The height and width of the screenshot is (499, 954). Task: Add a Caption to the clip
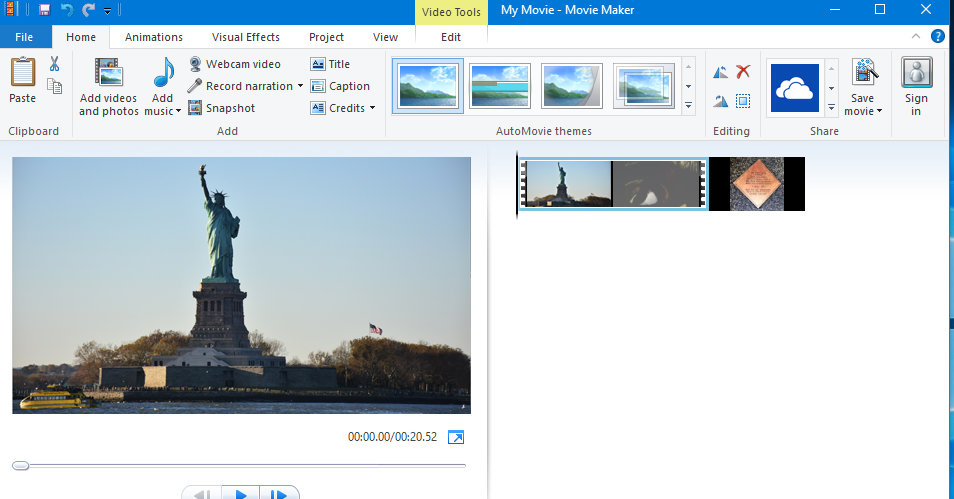(x=339, y=86)
